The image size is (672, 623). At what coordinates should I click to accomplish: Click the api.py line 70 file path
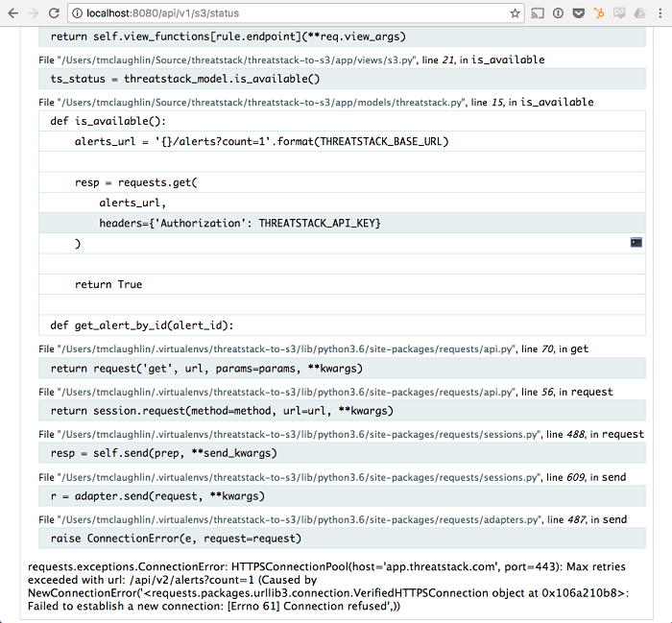(287, 349)
